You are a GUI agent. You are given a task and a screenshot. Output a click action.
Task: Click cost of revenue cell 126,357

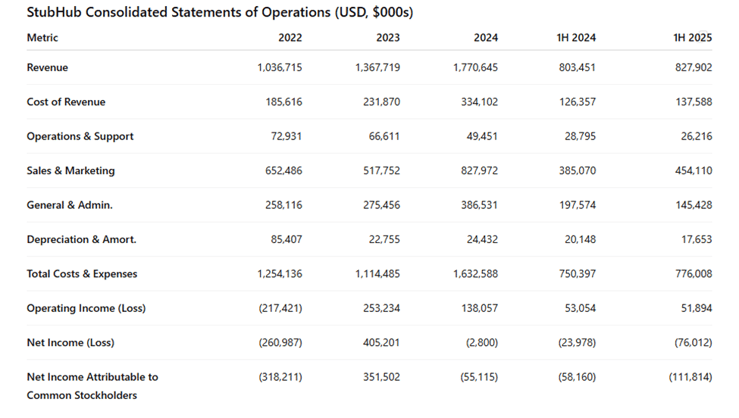click(x=577, y=102)
